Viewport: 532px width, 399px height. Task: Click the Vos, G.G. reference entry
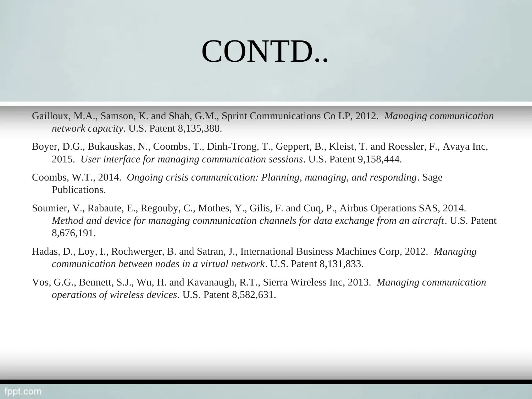[259, 288]
